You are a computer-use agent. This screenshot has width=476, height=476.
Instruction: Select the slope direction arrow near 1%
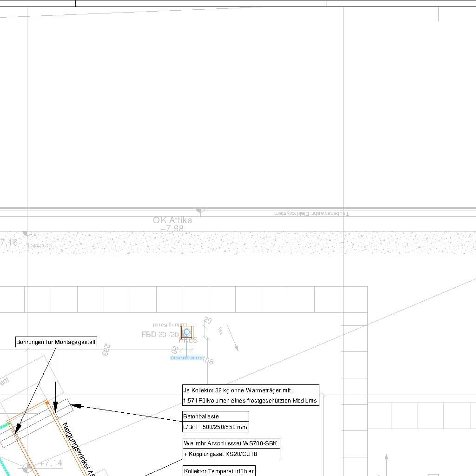[x=232, y=337]
